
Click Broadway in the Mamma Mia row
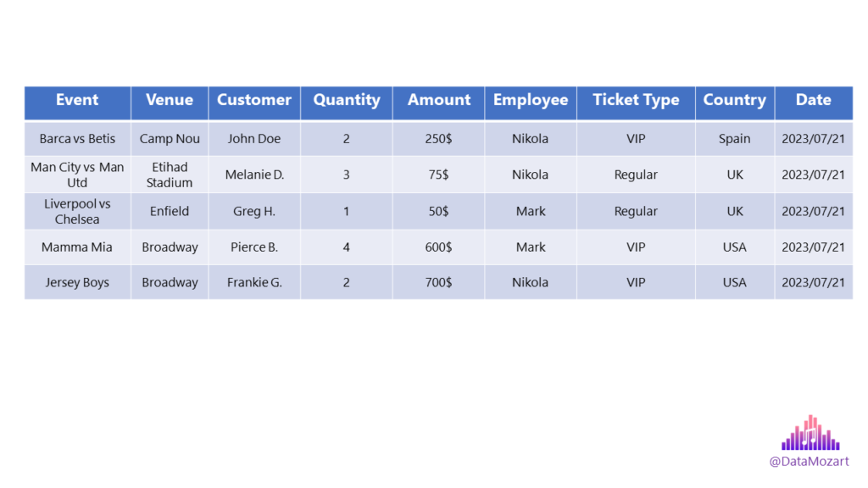pyautogui.click(x=170, y=247)
